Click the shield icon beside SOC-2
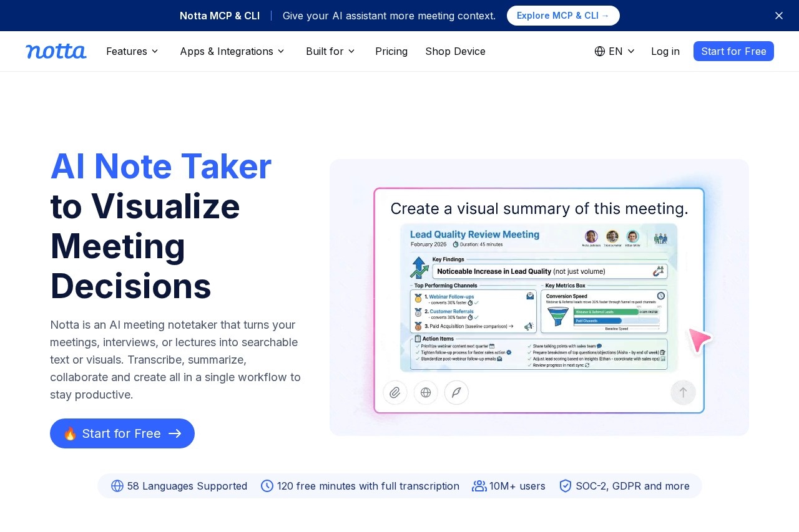Viewport: 799px width, 532px height. tap(566, 486)
